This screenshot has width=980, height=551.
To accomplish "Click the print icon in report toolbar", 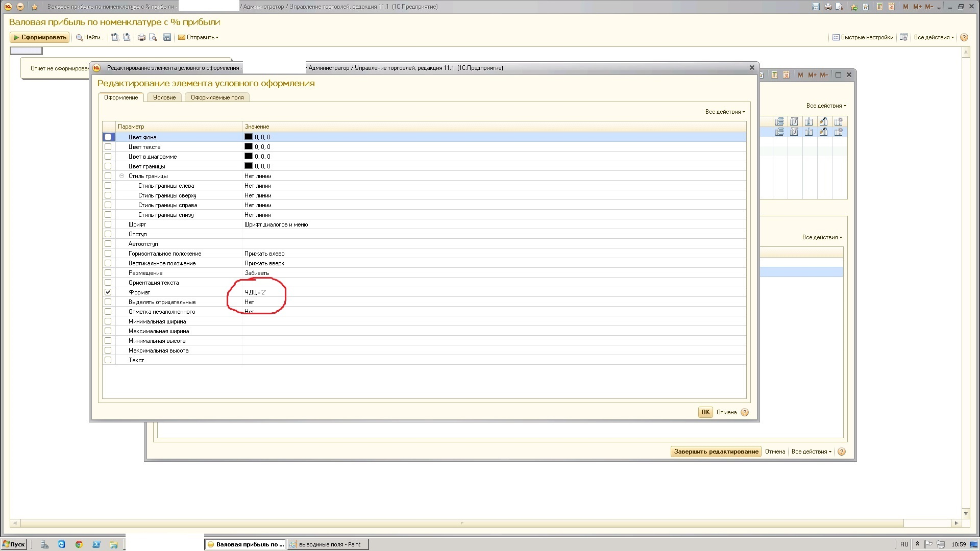I will [x=141, y=37].
